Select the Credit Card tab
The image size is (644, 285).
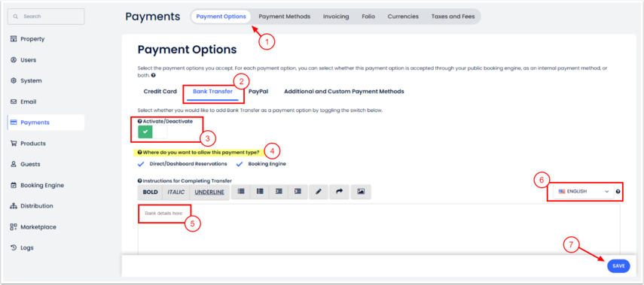pos(160,92)
